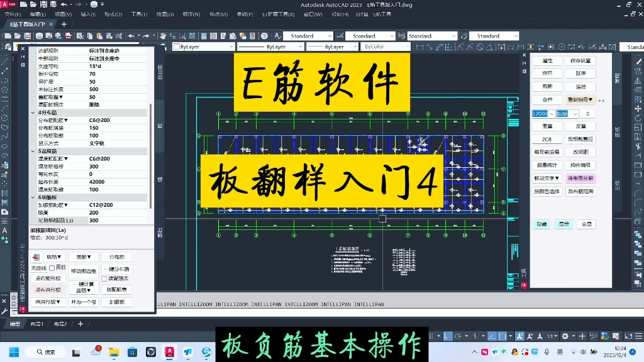Click Microsoft Store icon in taskbar

(132, 352)
